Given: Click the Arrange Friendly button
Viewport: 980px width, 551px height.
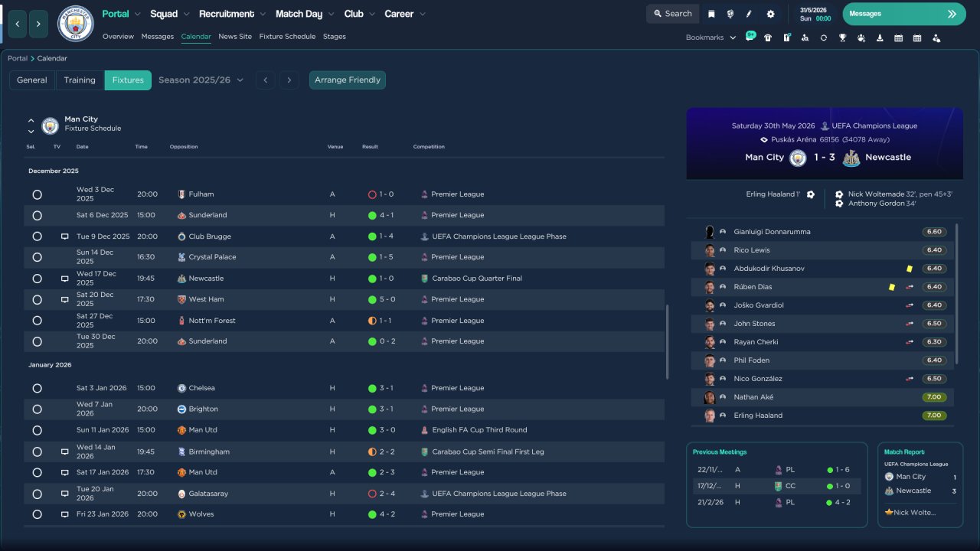Looking at the screenshot, I should tap(348, 80).
